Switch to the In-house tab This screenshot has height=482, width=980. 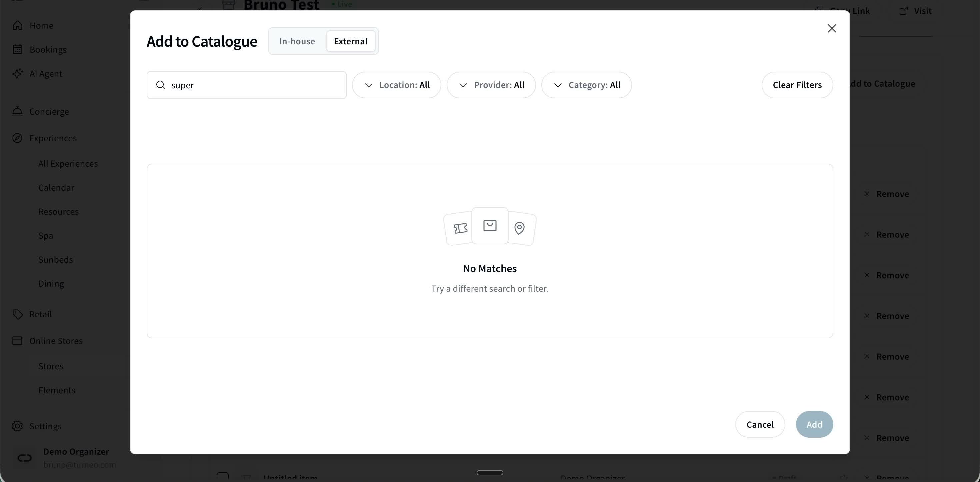(x=297, y=41)
